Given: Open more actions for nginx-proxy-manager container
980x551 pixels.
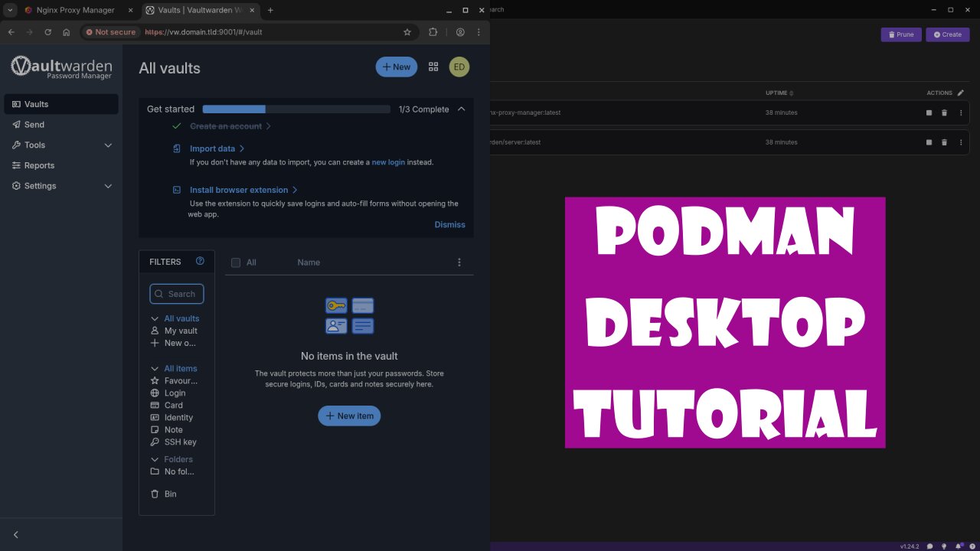Looking at the screenshot, I should pyautogui.click(x=961, y=112).
